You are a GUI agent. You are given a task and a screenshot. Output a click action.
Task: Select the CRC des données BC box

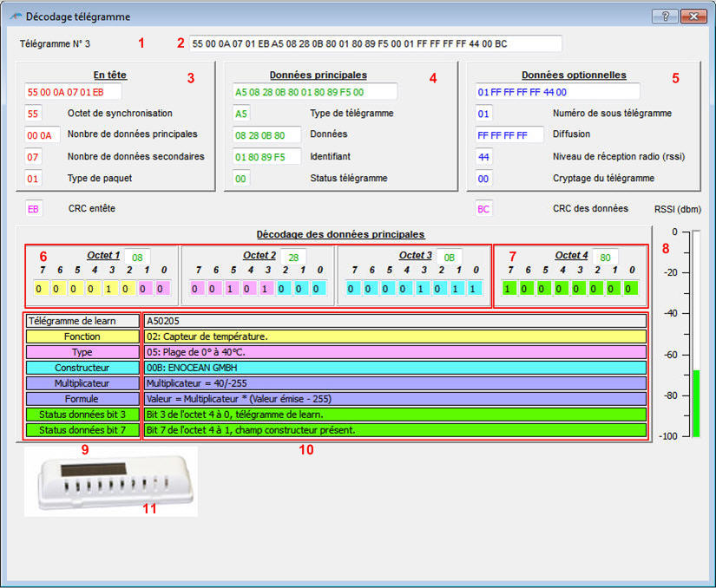tap(483, 208)
